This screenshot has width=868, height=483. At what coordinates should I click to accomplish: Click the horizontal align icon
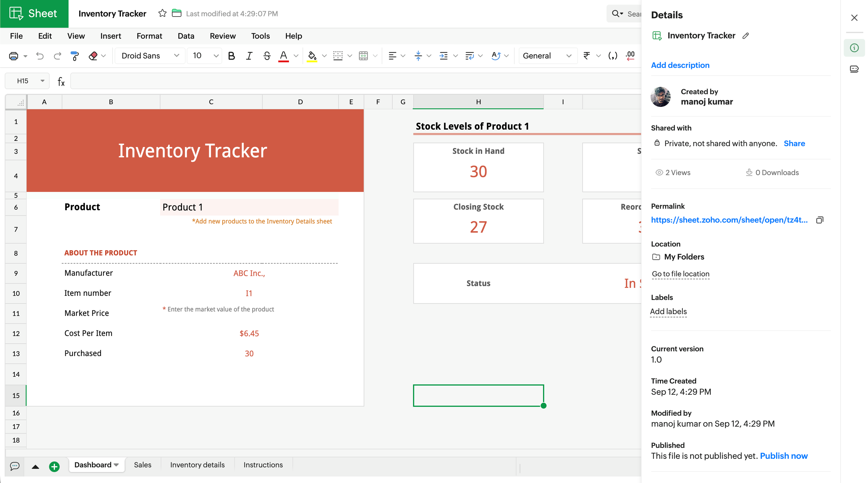point(392,56)
